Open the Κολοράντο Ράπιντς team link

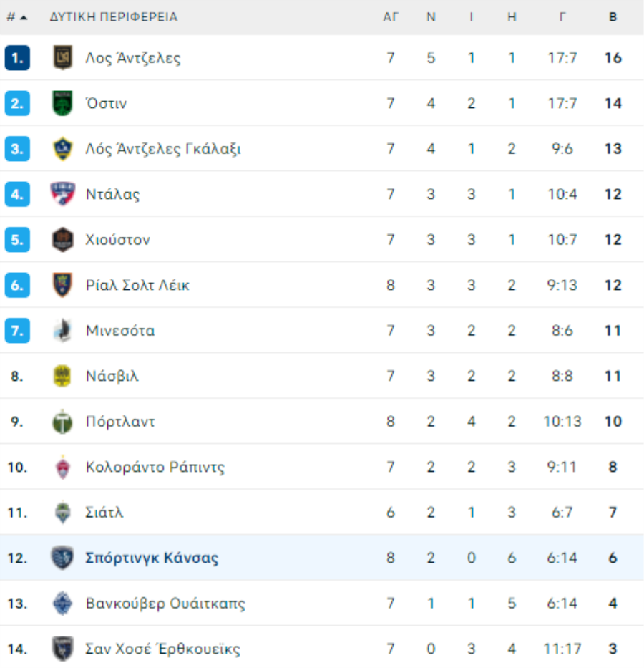point(155,467)
